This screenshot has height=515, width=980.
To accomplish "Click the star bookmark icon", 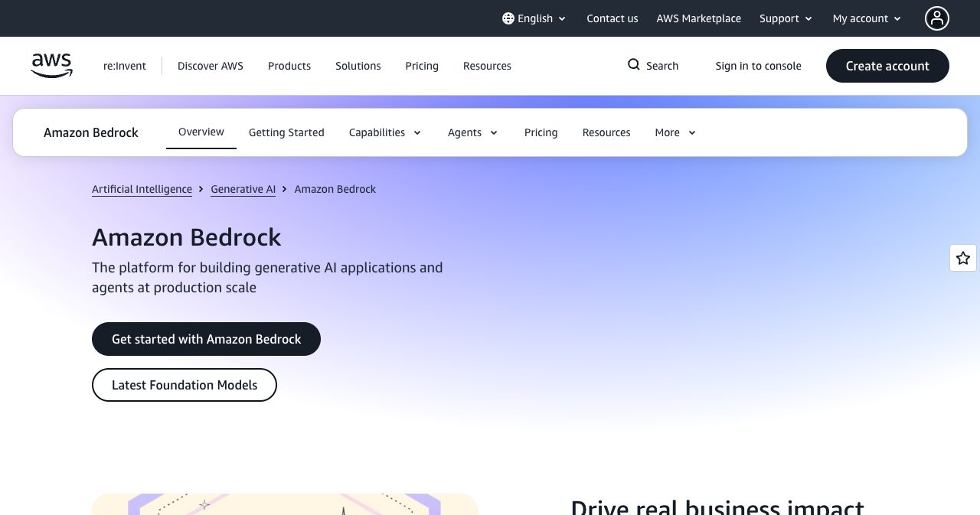I will coord(963,258).
